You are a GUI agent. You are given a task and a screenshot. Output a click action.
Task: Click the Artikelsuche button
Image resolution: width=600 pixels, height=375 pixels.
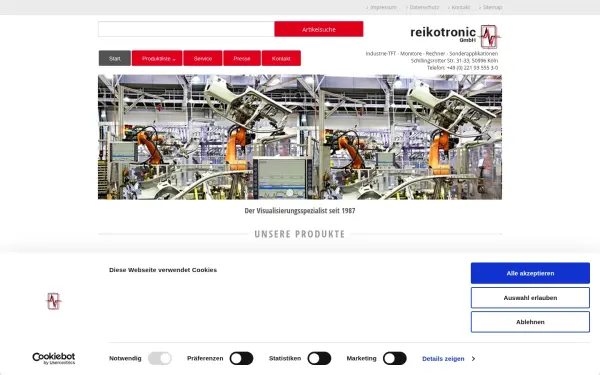coord(319,29)
